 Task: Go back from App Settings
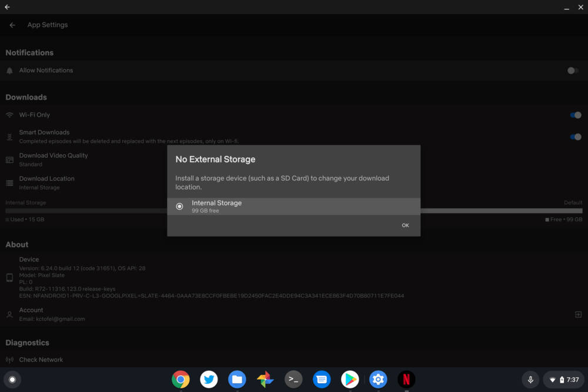click(x=12, y=25)
